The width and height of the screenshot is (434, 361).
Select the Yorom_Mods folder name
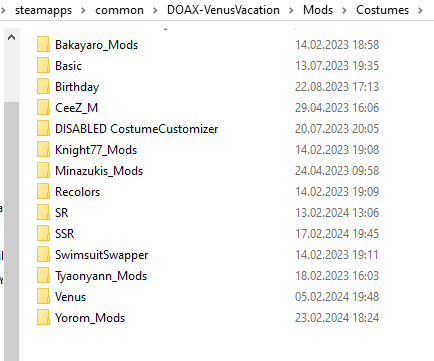coord(90,318)
